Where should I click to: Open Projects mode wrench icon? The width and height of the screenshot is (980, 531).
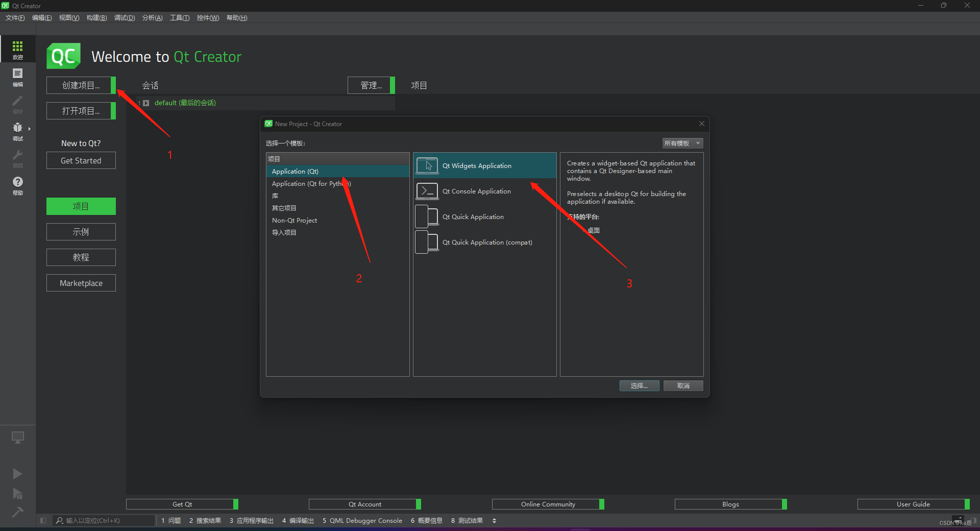tap(17, 158)
